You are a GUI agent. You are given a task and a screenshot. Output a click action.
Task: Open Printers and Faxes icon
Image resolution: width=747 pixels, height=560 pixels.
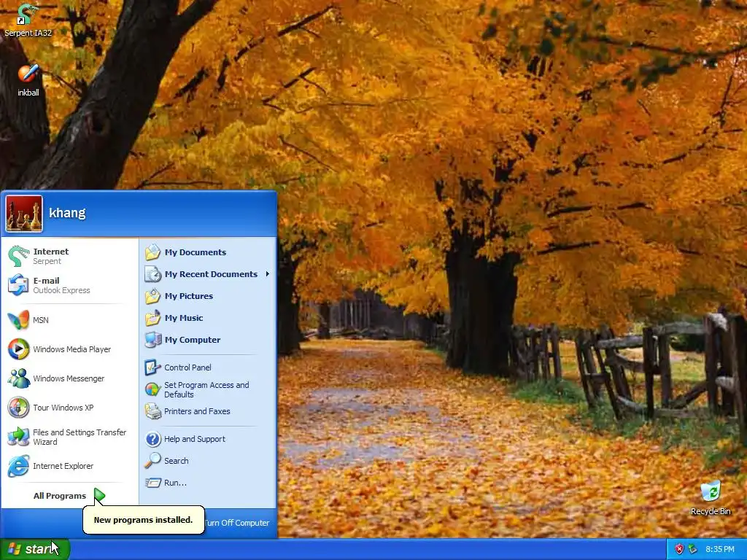click(x=153, y=411)
